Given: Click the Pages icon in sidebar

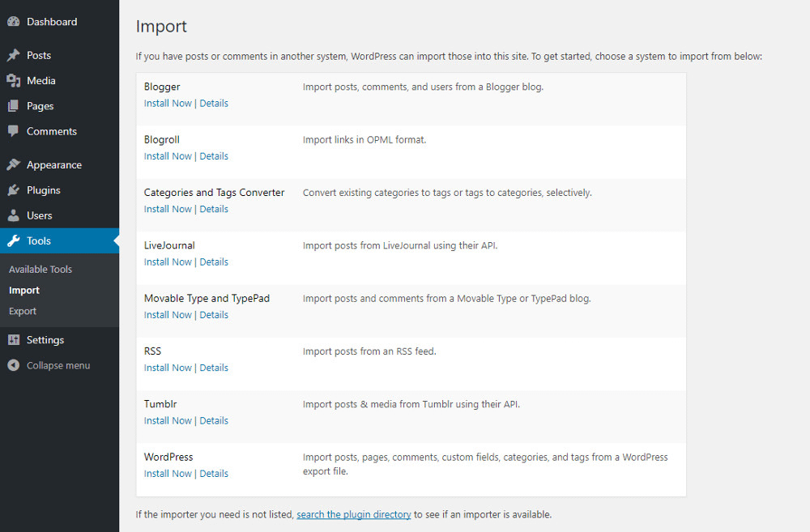Looking at the screenshot, I should coord(13,106).
